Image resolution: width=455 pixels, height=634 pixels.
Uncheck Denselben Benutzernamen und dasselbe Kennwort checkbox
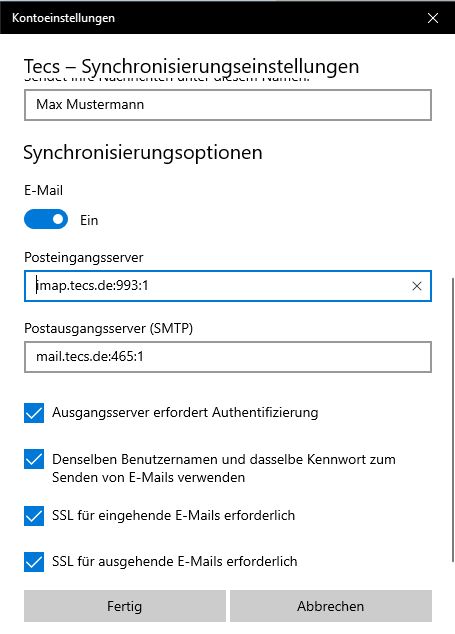[34, 459]
